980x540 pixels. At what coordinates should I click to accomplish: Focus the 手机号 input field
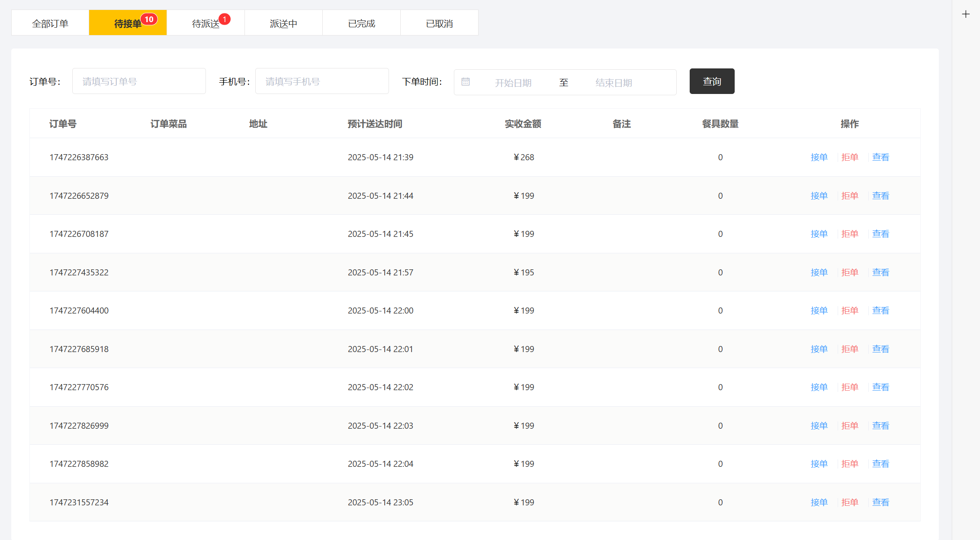pyautogui.click(x=322, y=81)
